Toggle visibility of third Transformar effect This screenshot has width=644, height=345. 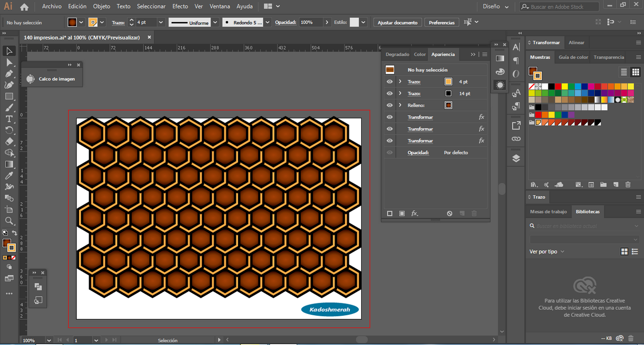pos(389,141)
